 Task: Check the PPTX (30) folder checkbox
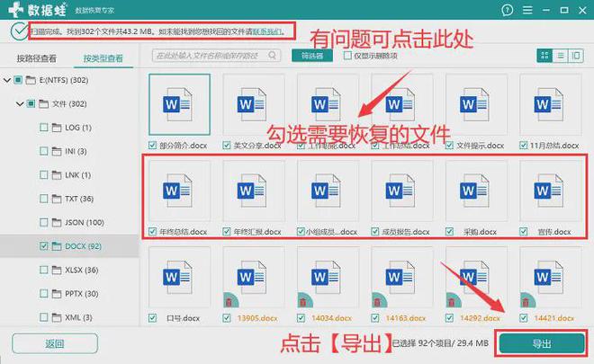coord(43,294)
